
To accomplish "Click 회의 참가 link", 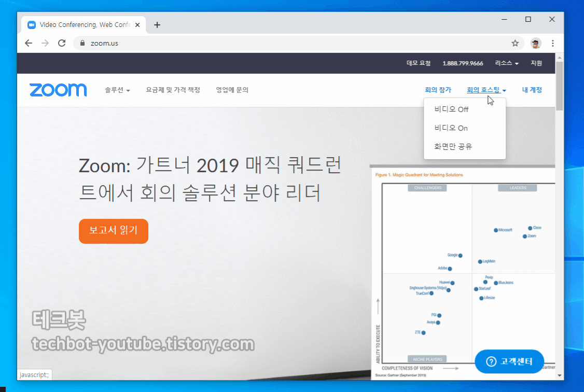I will tap(438, 90).
